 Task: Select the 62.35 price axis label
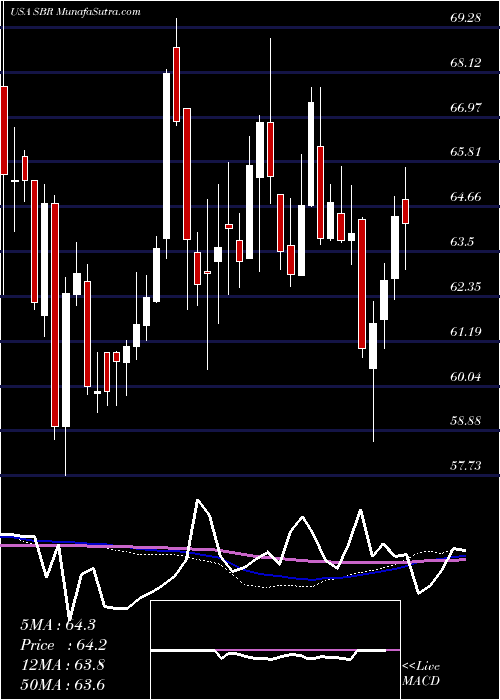coord(466,287)
